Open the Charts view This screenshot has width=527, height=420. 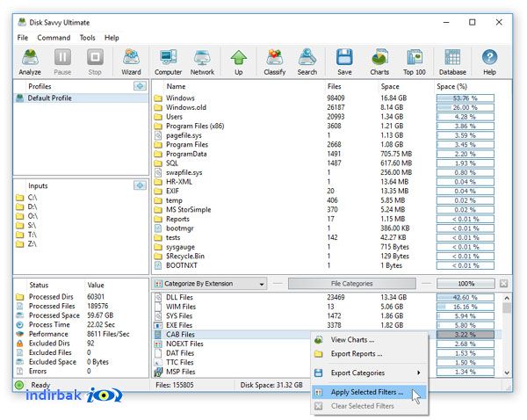pos(379,62)
